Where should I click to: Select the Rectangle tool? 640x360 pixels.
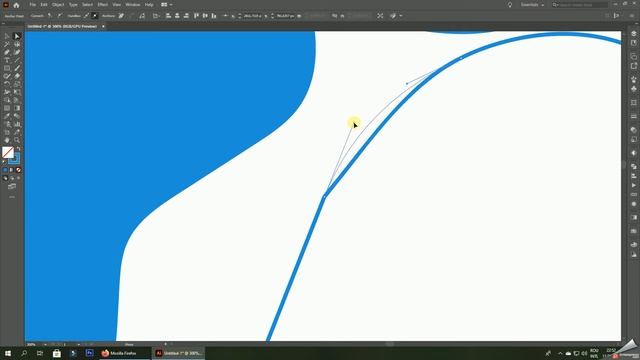7,68
